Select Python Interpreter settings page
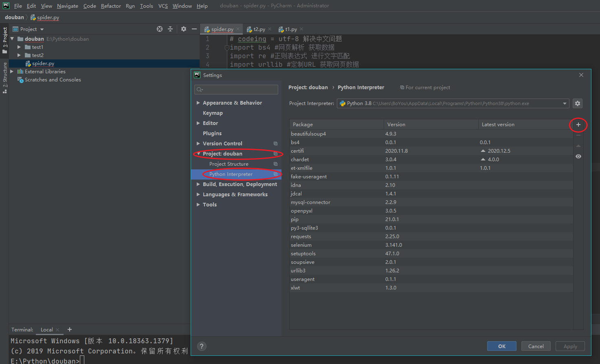Image resolution: width=600 pixels, height=364 pixels. (x=231, y=174)
